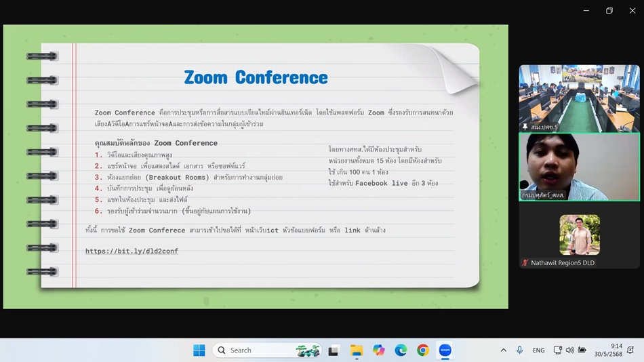Image resolution: width=644 pixels, height=362 pixels.
Task: Click list item 1 วิดีโอและเสียงคุณภาพสูง
Action: coord(139,155)
